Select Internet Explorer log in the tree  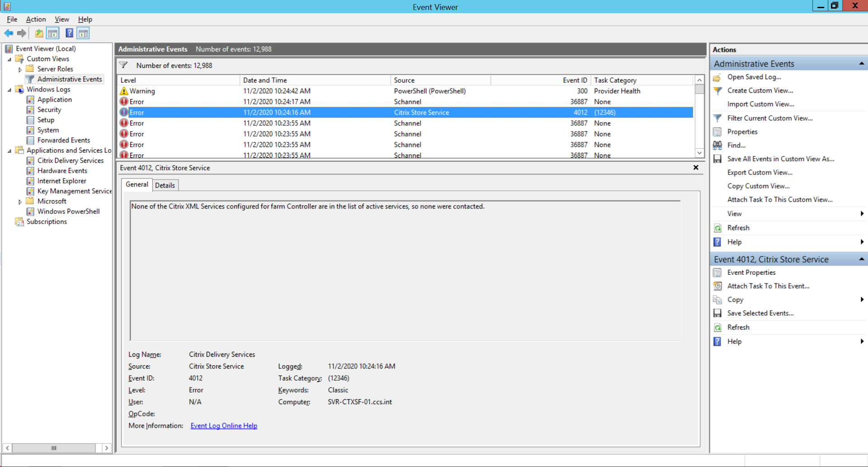pyautogui.click(x=61, y=181)
